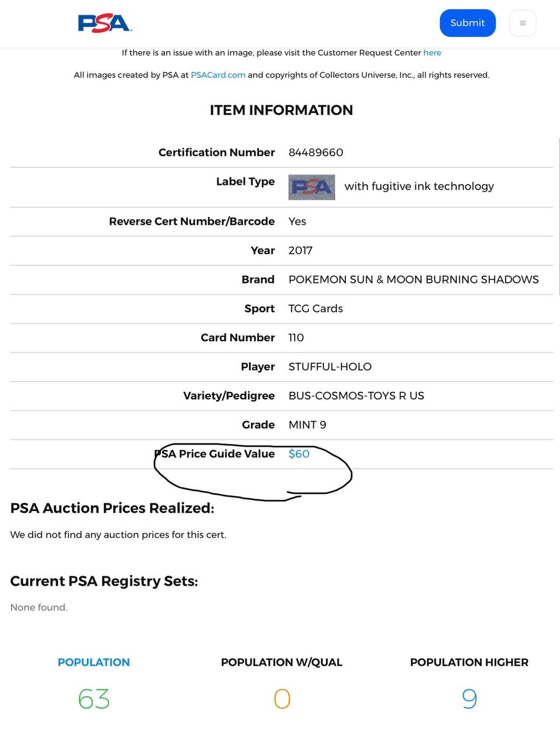
Task: Click the population with qualifier count 0
Action: coord(282,699)
